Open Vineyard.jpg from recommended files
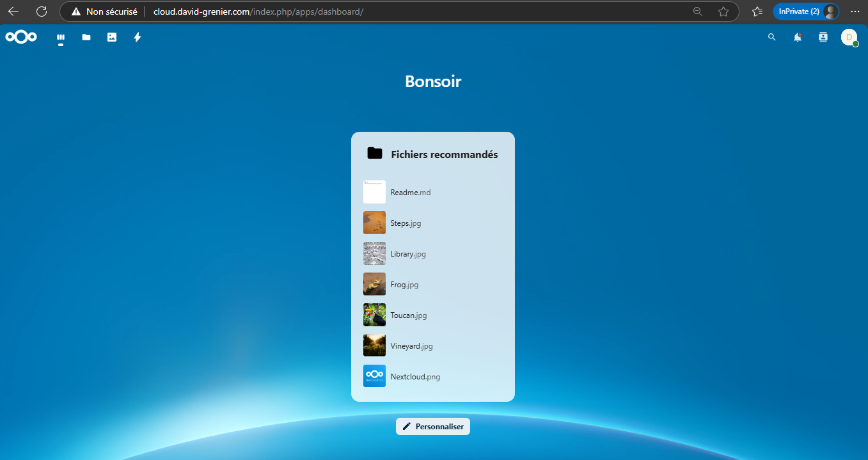This screenshot has height=460, width=868. 433,345
